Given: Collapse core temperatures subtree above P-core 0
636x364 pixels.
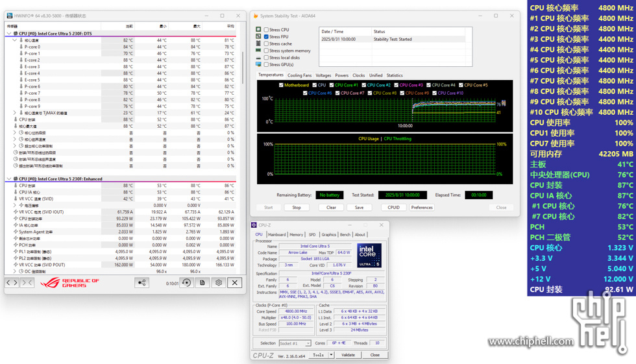Looking at the screenshot, I should click(15, 40).
